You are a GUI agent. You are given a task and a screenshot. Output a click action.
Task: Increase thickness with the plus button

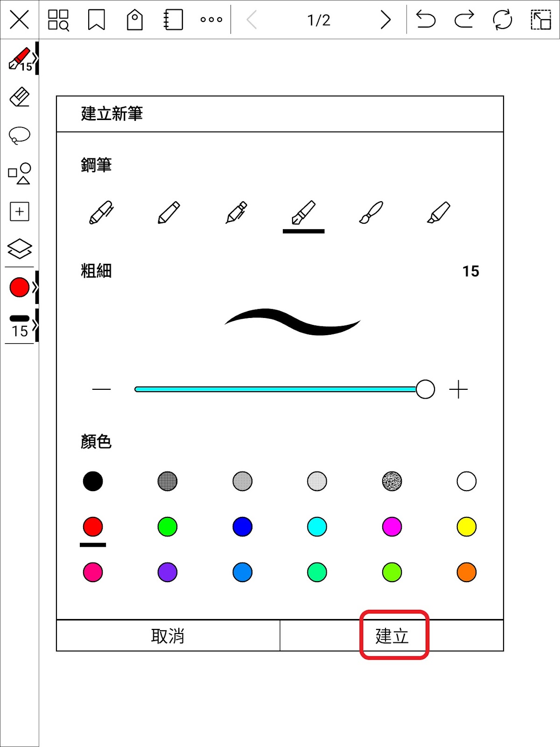458,389
